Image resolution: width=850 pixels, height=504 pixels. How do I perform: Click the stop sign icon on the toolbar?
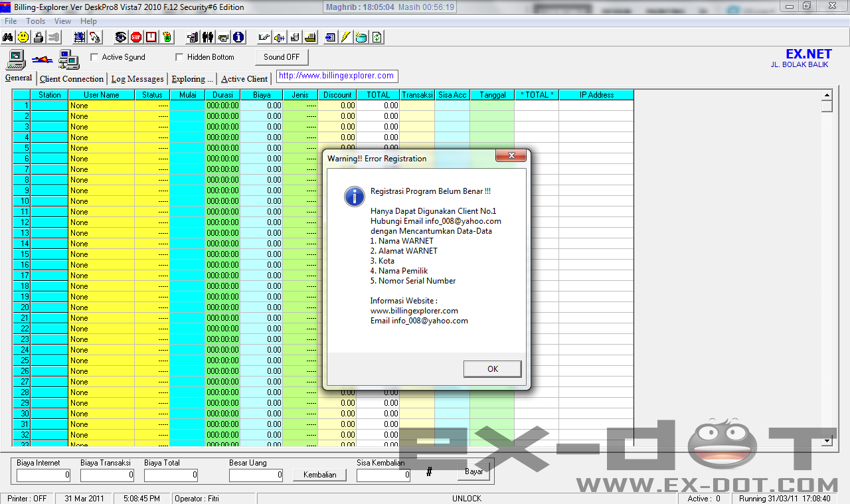tap(136, 37)
